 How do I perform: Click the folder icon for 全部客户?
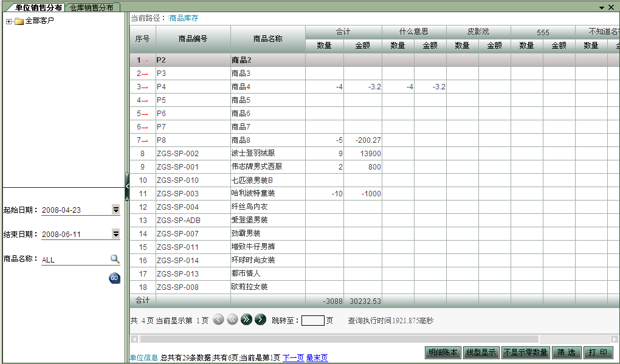pos(19,21)
